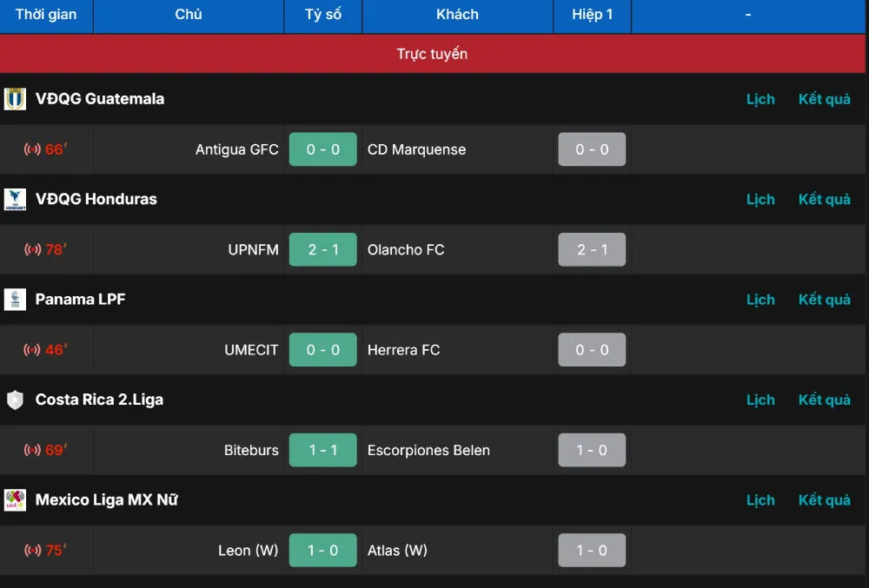Click the Costa Rica 2.Liga shield icon

point(15,400)
